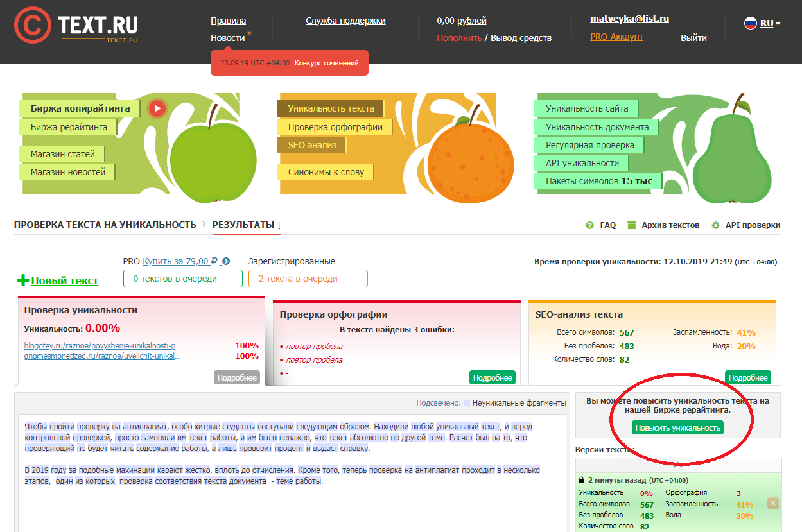Click the lock icon in text versions
This screenshot has height=532, width=802.
[581, 479]
